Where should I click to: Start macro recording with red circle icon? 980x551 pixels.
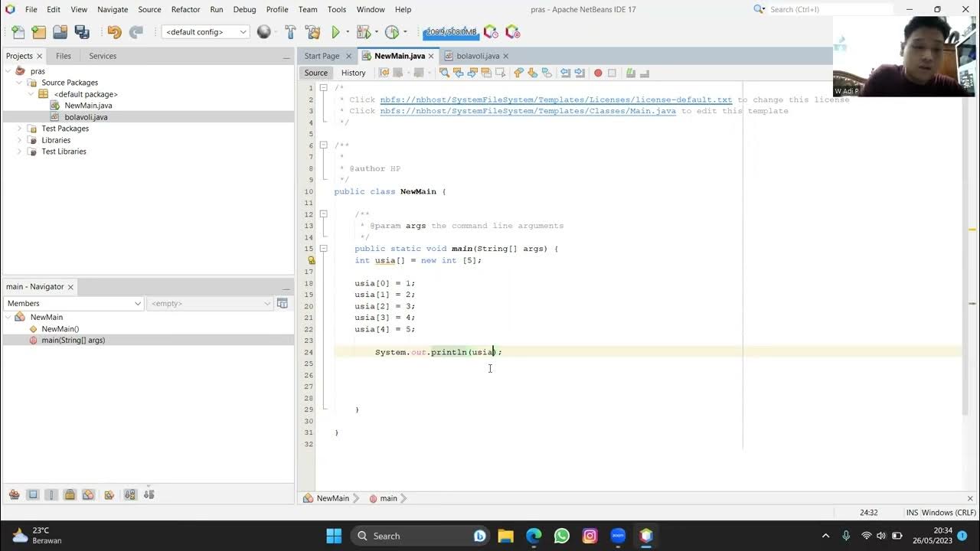tap(598, 73)
